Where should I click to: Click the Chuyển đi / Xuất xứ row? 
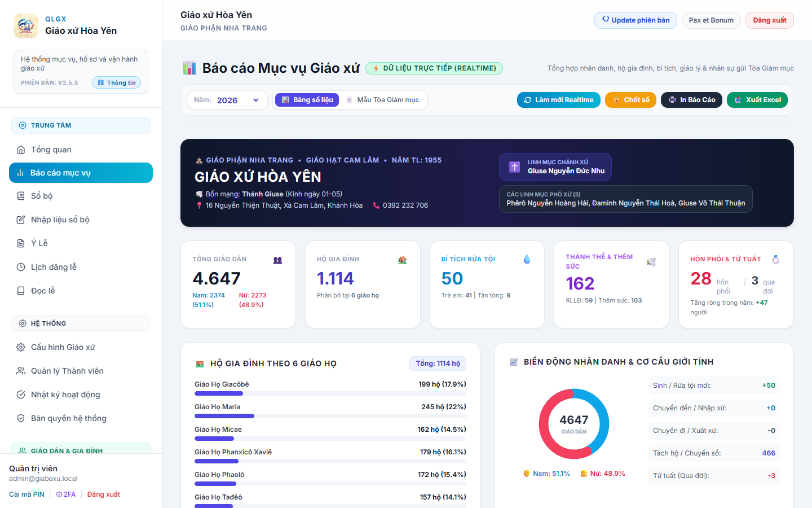click(x=714, y=431)
